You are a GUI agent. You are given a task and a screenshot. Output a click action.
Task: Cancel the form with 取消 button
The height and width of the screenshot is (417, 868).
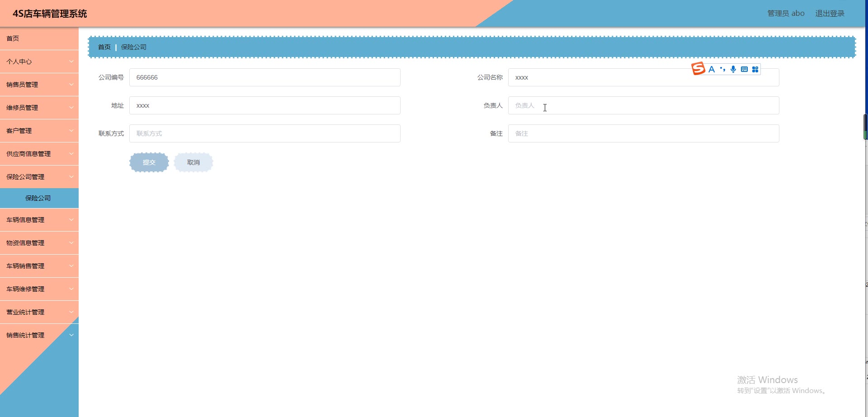click(193, 162)
